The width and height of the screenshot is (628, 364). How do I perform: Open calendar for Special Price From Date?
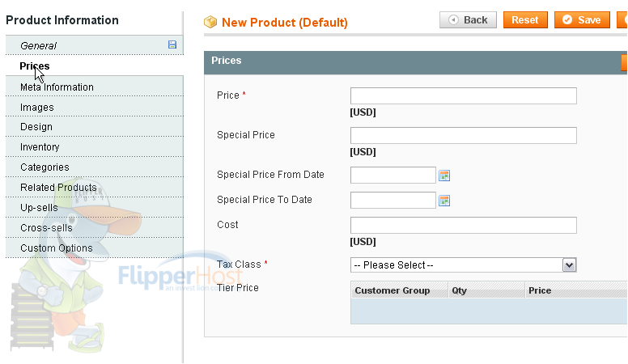tap(444, 176)
